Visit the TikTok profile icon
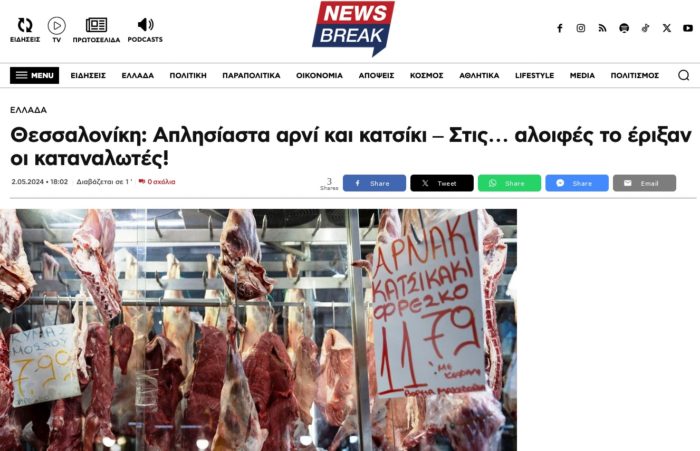 point(645,28)
